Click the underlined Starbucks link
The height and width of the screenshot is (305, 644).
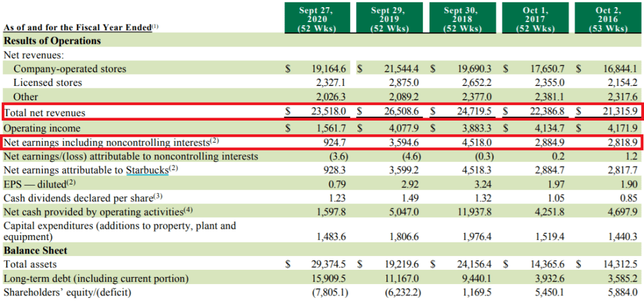point(147,170)
